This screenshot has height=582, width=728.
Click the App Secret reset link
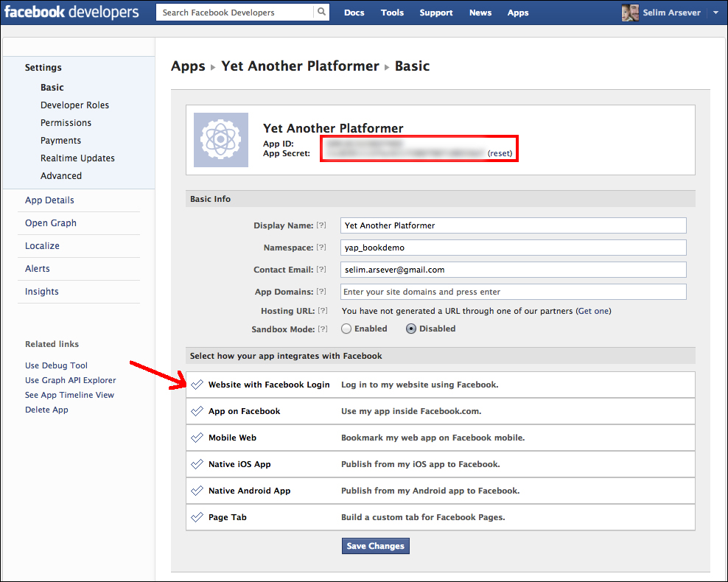point(500,153)
